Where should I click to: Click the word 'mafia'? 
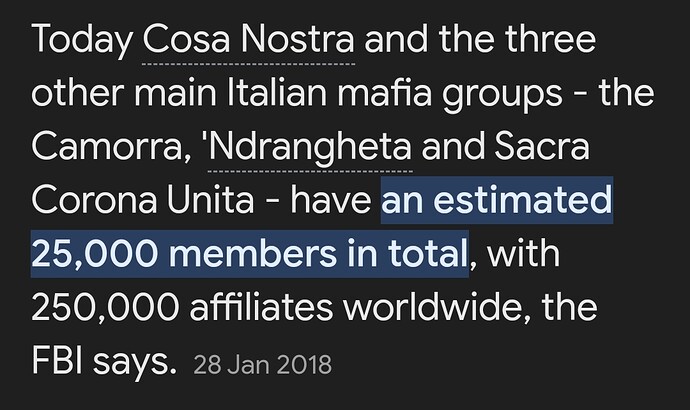384,92
